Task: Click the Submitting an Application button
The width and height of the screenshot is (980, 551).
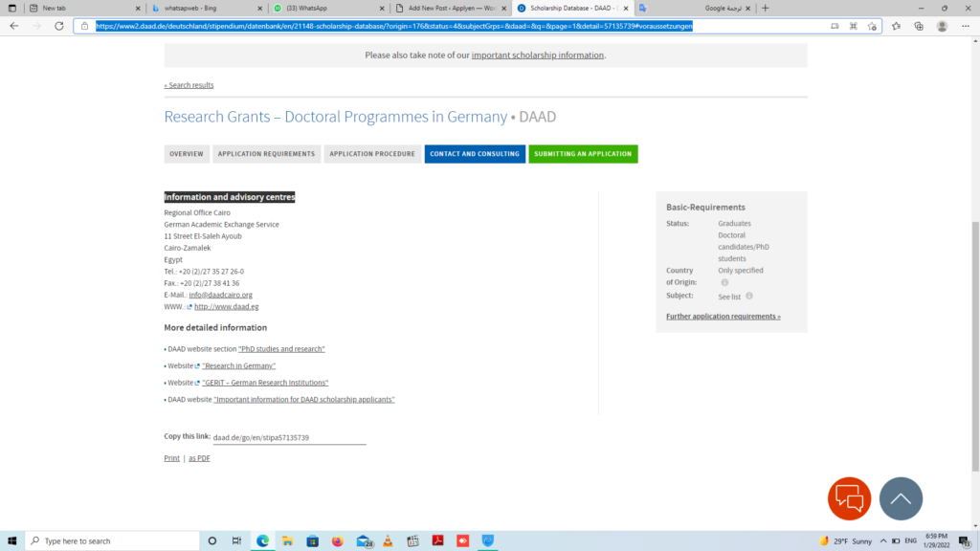Action: coord(583,154)
